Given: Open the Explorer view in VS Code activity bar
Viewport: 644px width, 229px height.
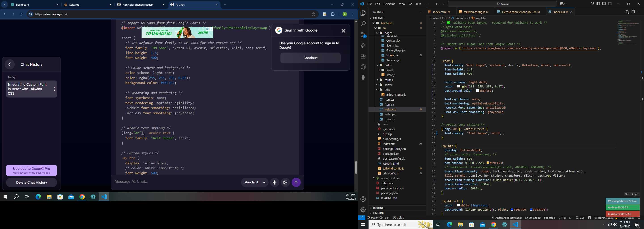Looking at the screenshot, I should click(x=363, y=13).
